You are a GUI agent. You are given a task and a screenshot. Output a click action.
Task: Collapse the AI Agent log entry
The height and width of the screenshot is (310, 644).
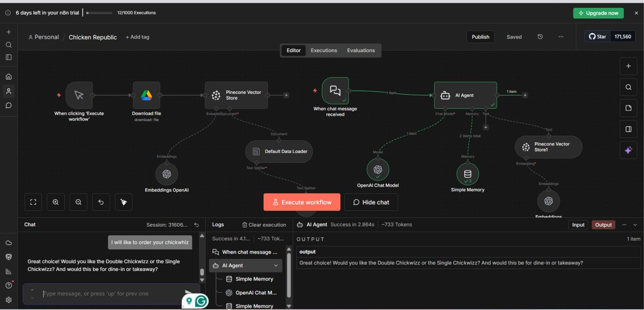pyautogui.click(x=276, y=266)
